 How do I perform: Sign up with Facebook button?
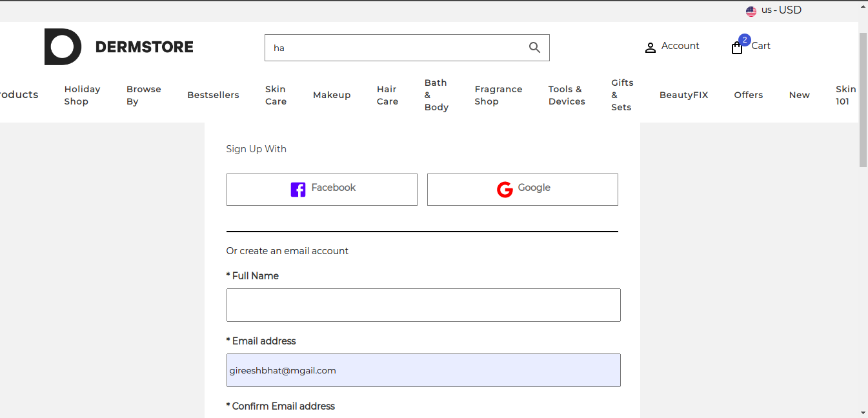pyautogui.click(x=322, y=189)
